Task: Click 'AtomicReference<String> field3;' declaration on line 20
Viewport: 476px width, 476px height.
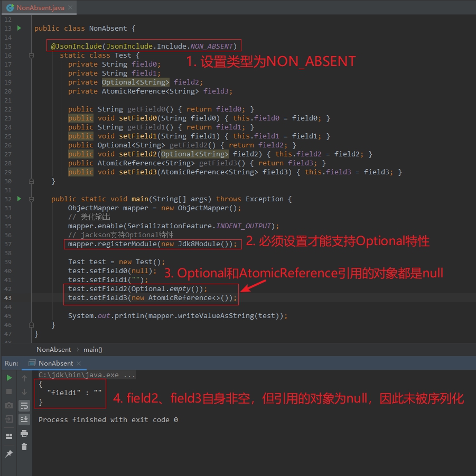Action: [167, 91]
